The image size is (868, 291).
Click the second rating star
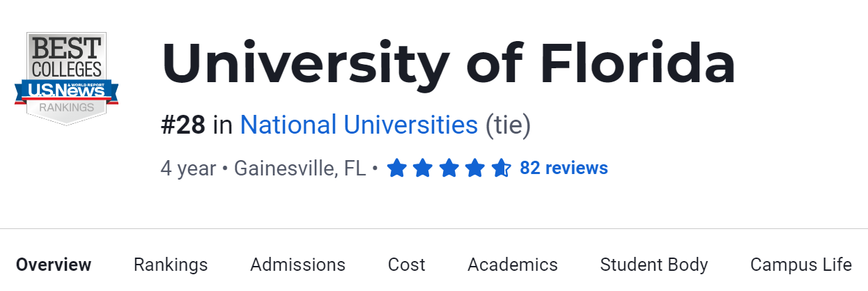pyautogui.click(x=422, y=168)
